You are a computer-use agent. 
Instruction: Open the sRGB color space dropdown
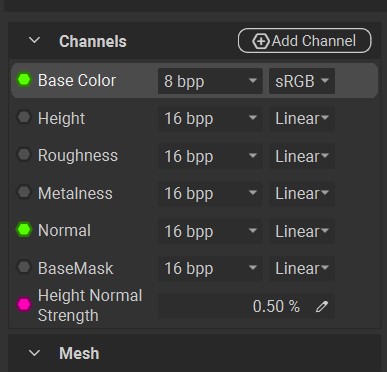(x=302, y=81)
